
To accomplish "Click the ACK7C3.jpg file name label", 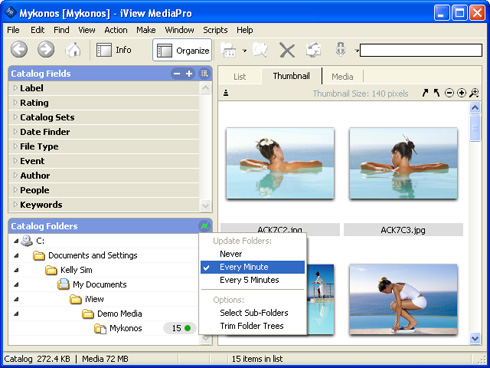I will click(403, 230).
